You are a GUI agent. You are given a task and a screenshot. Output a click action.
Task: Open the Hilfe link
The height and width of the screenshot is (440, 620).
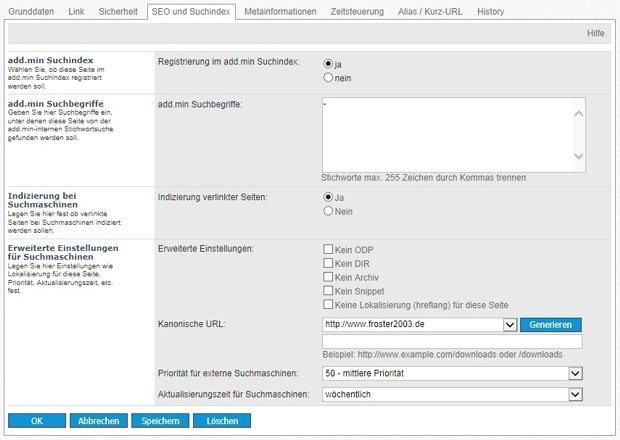point(595,33)
